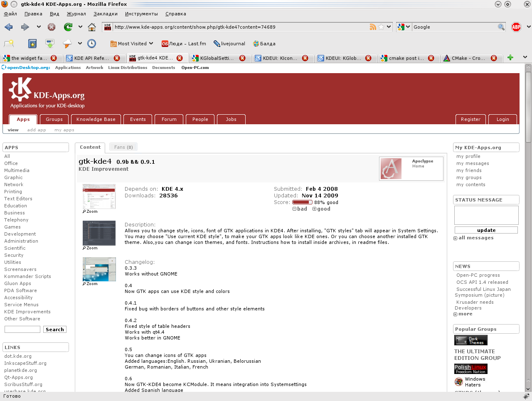Click the Login button
This screenshot has height=401, width=532.
pyautogui.click(x=502, y=119)
